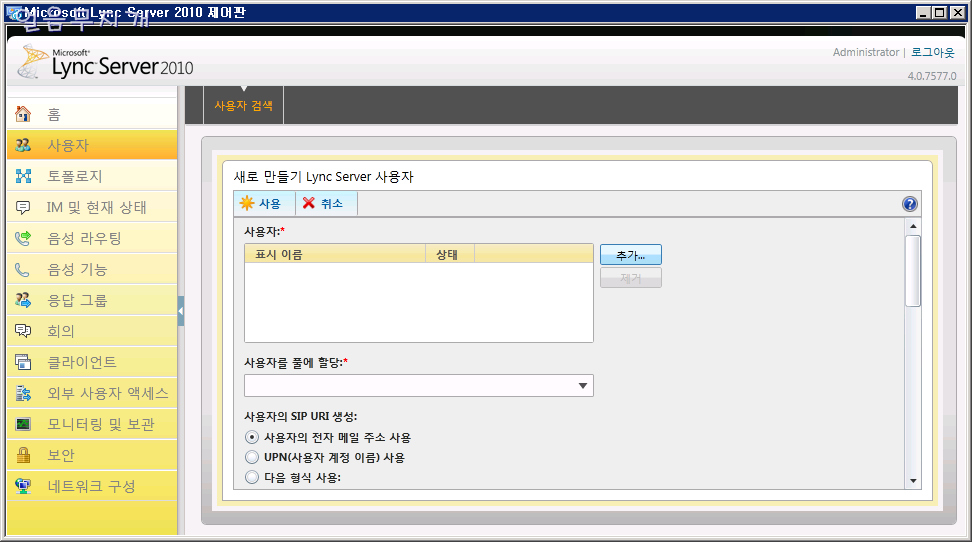
Task: Click the form scrollbar up arrow
Action: click(x=913, y=226)
